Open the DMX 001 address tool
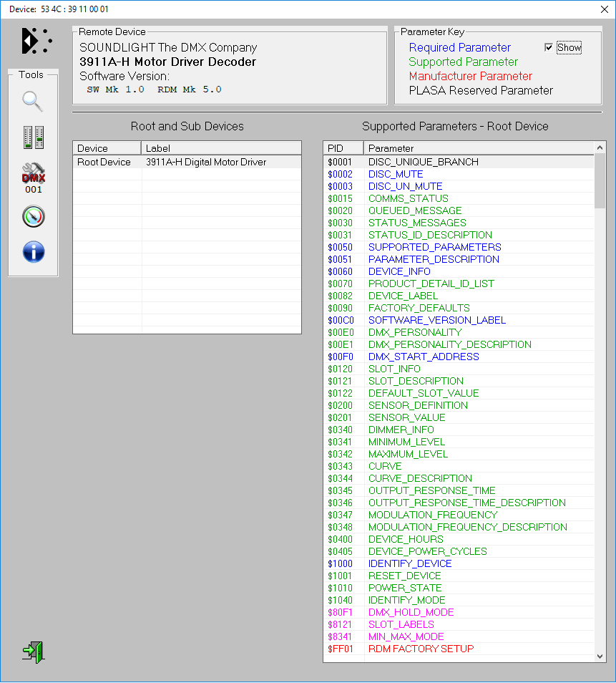The height and width of the screenshot is (683, 616). coord(33,178)
